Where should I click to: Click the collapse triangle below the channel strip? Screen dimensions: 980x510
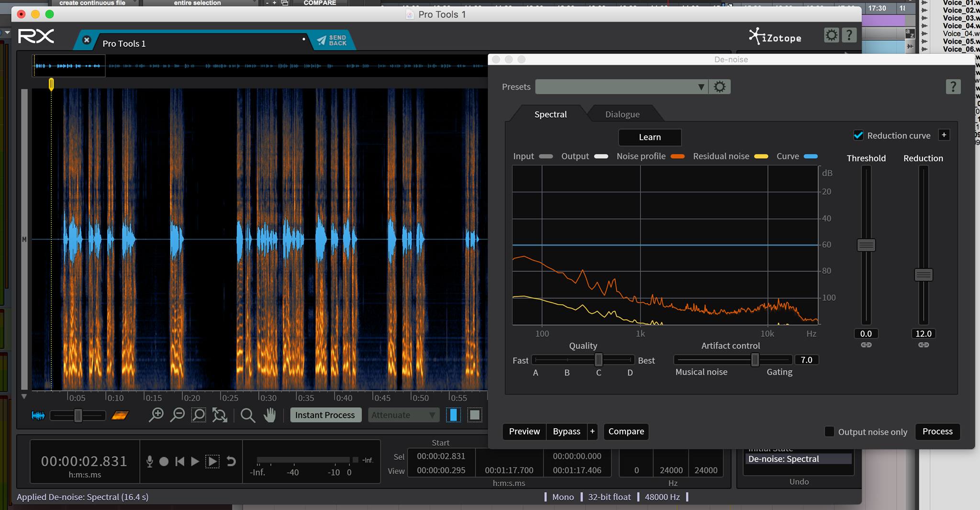(24, 397)
